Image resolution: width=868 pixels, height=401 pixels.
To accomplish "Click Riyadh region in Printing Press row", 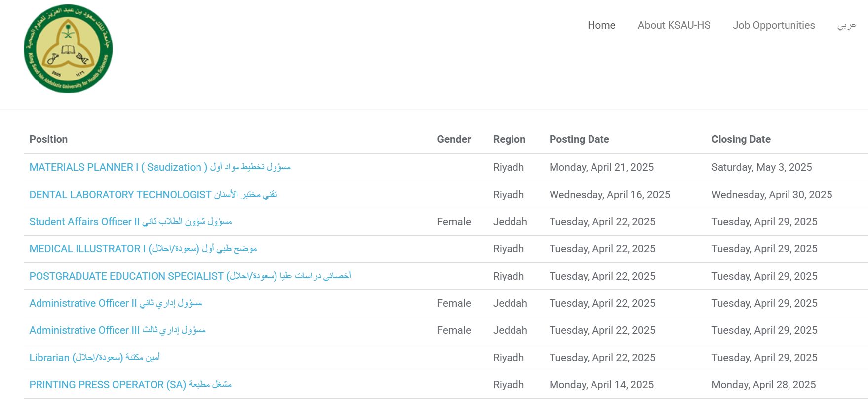I will (x=508, y=385).
